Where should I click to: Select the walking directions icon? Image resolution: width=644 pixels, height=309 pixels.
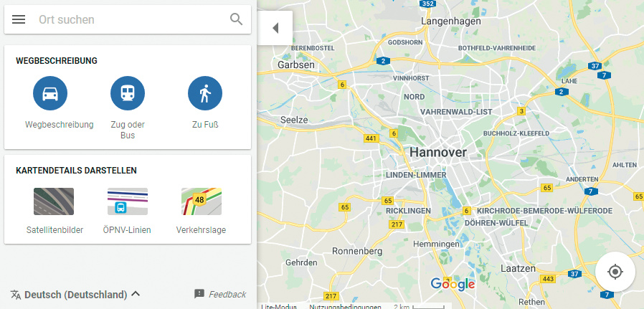point(205,93)
